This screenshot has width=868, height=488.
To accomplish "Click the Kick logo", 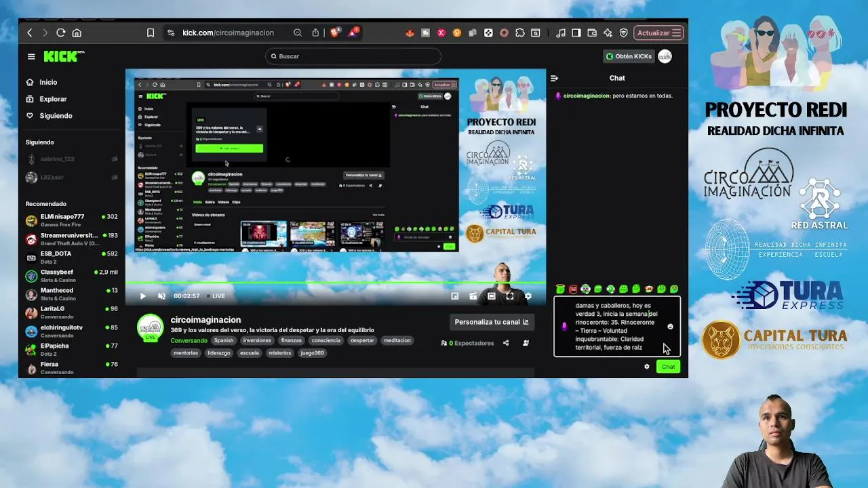I will pos(64,56).
